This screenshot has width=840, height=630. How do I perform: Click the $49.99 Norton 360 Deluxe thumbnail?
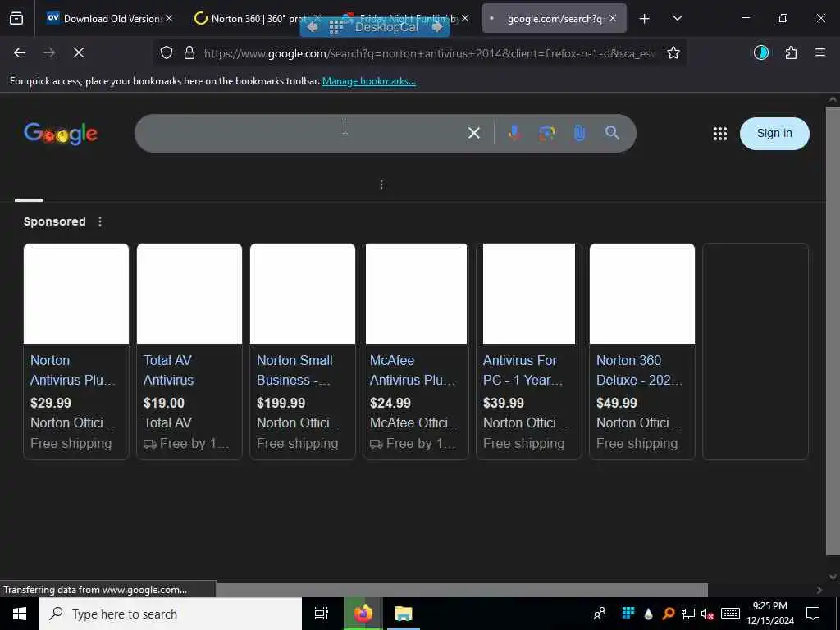pos(641,294)
